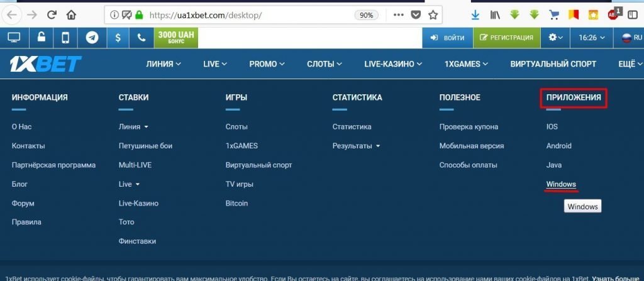Click the ВОЙТИ login button
The image size is (644, 281).
[x=447, y=38]
